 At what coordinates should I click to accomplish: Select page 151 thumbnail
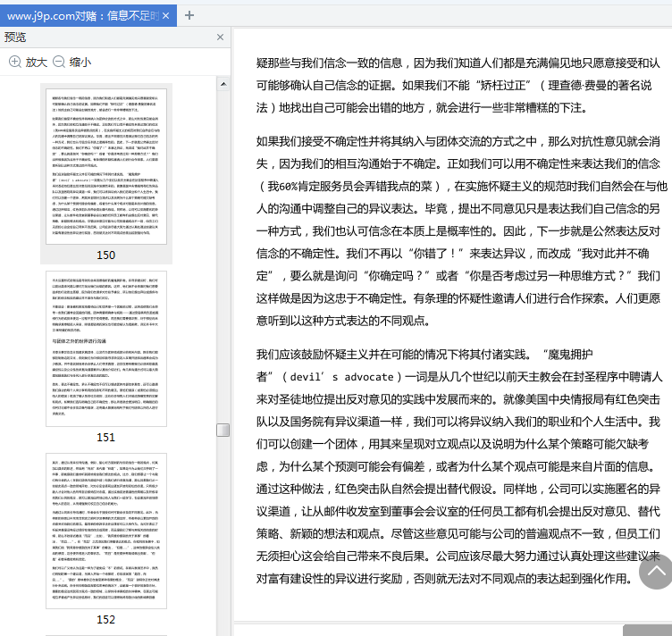coord(106,348)
